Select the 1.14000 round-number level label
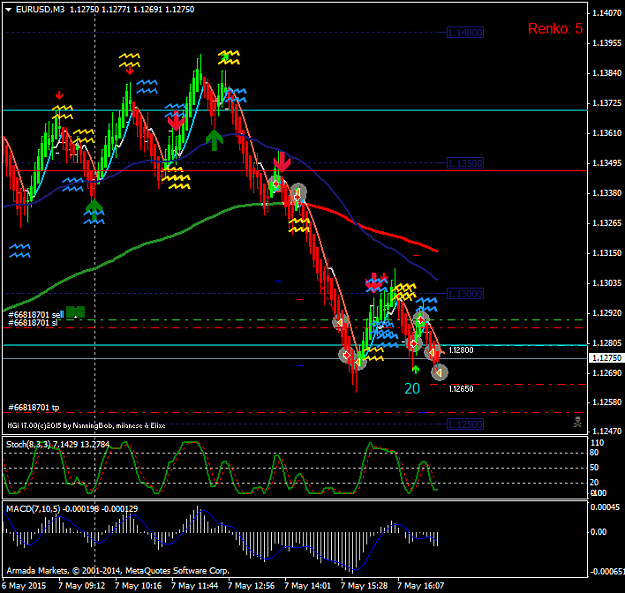Image resolution: width=625 pixels, height=593 pixels. (465, 33)
